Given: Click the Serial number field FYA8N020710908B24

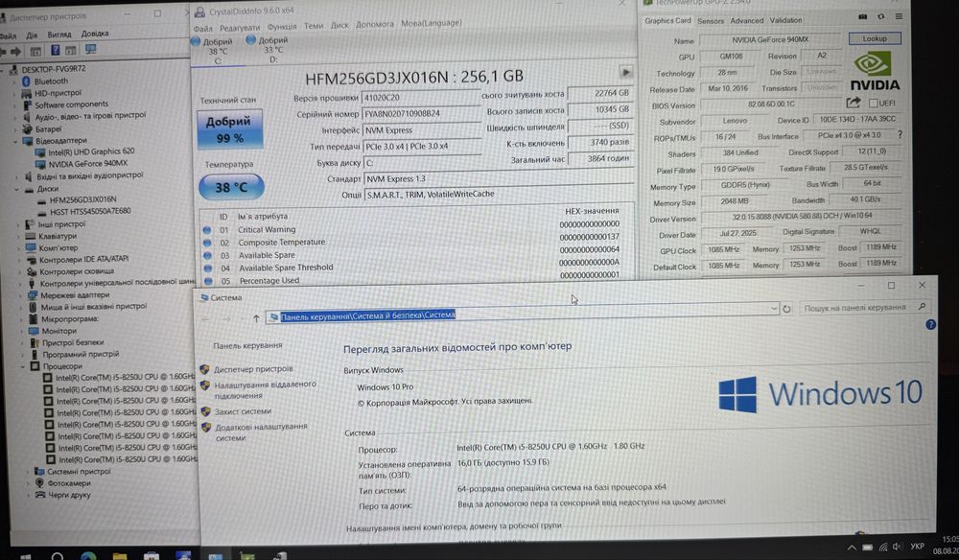Looking at the screenshot, I should 421,113.
